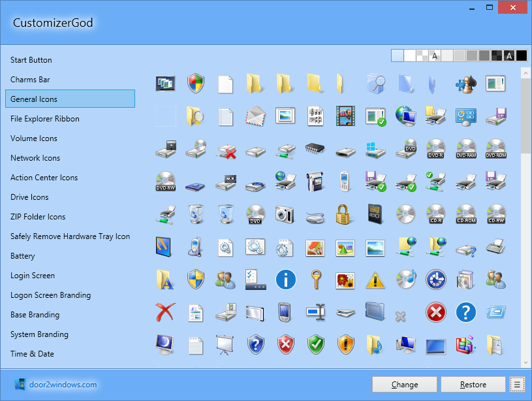The width and height of the screenshot is (532, 401).
Task: Select the CD-RW disc icon
Action: click(x=496, y=214)
